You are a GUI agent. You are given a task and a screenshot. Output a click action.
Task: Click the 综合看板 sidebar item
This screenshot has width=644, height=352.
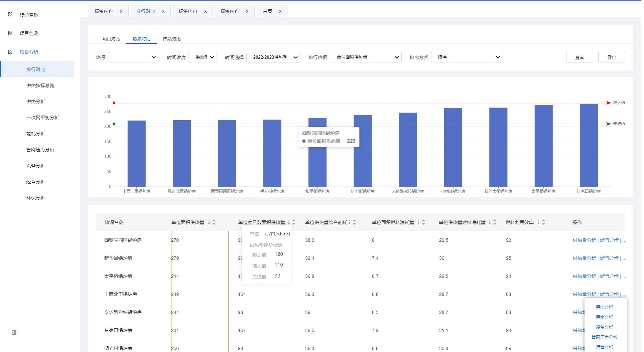tap(29, 14)
